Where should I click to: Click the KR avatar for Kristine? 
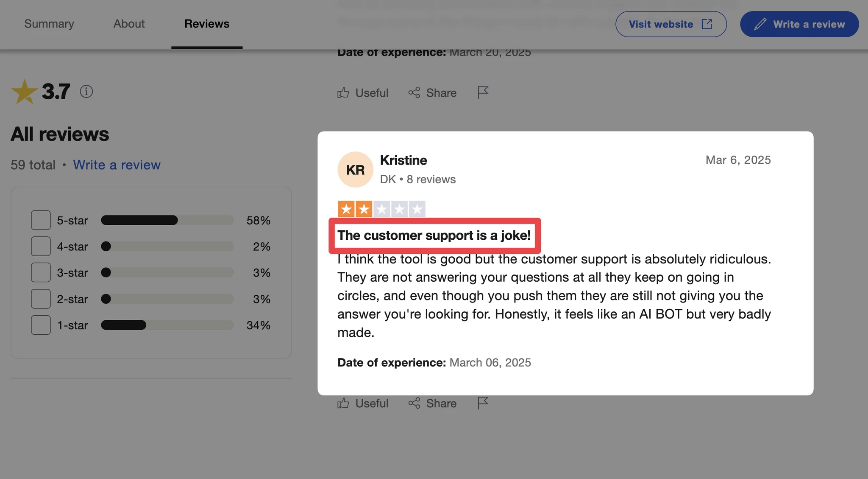[355, 170]
